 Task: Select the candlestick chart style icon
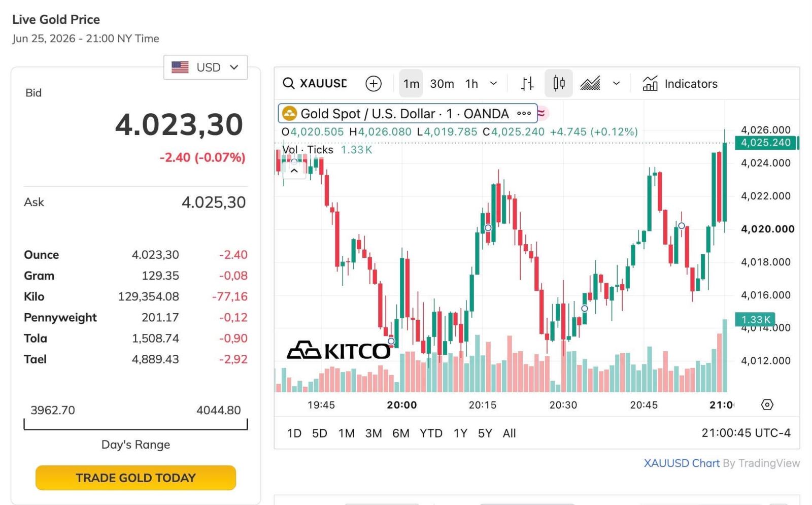(559, 83)
